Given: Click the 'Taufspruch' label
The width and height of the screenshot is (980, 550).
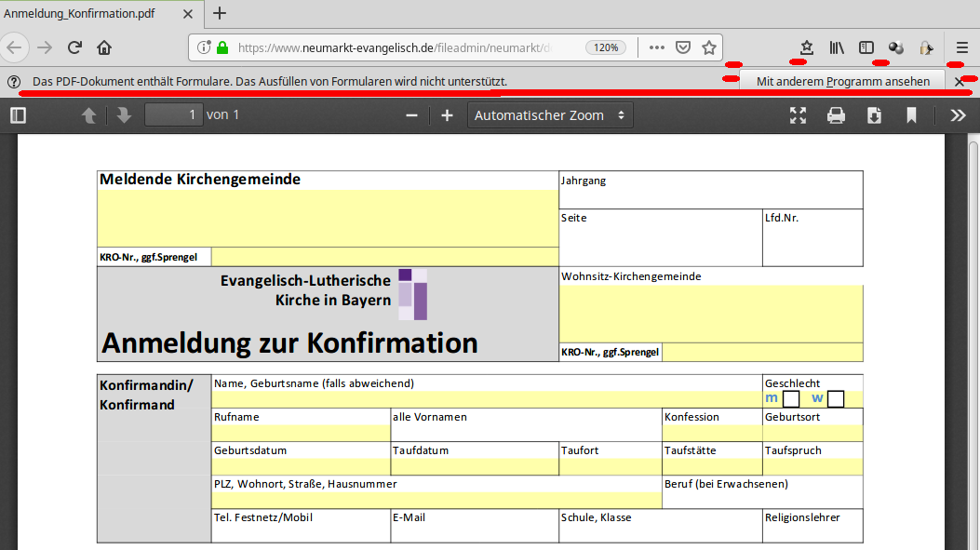Looking at the screenshot, I should click(793, 450).
